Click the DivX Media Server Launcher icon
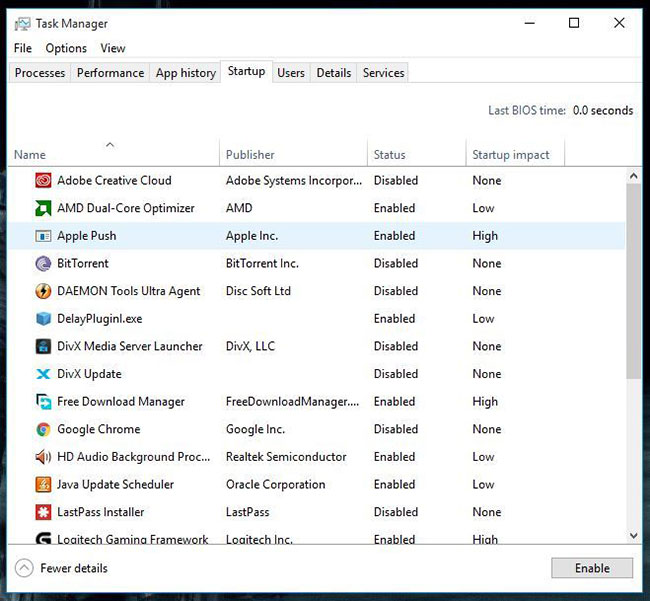 [43, 346]
